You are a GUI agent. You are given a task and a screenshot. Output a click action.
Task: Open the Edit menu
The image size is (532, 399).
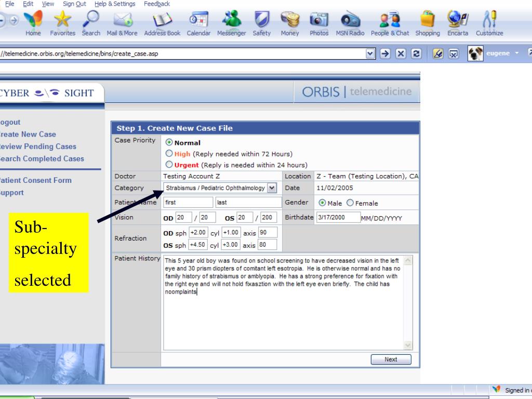click(28, 4)
